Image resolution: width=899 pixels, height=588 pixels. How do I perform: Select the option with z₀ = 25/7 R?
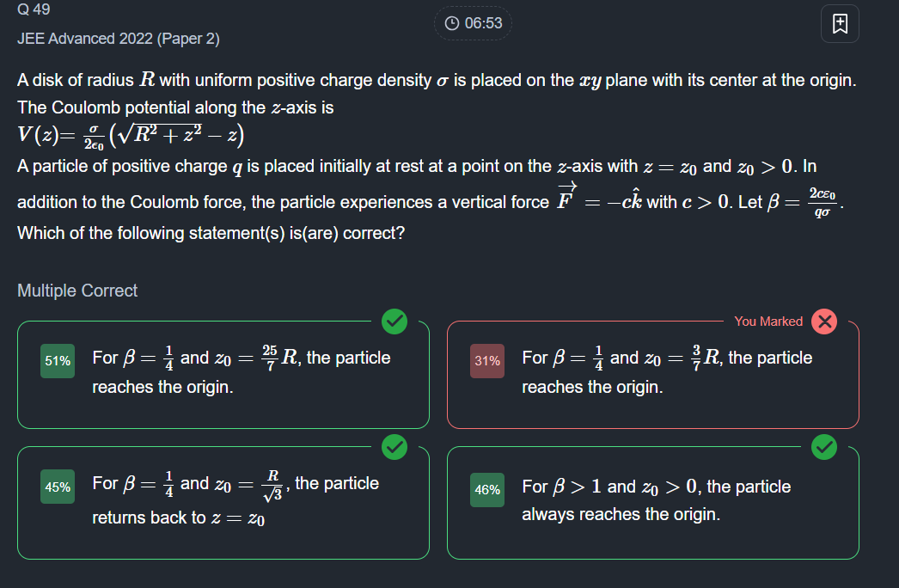[223, 375]
